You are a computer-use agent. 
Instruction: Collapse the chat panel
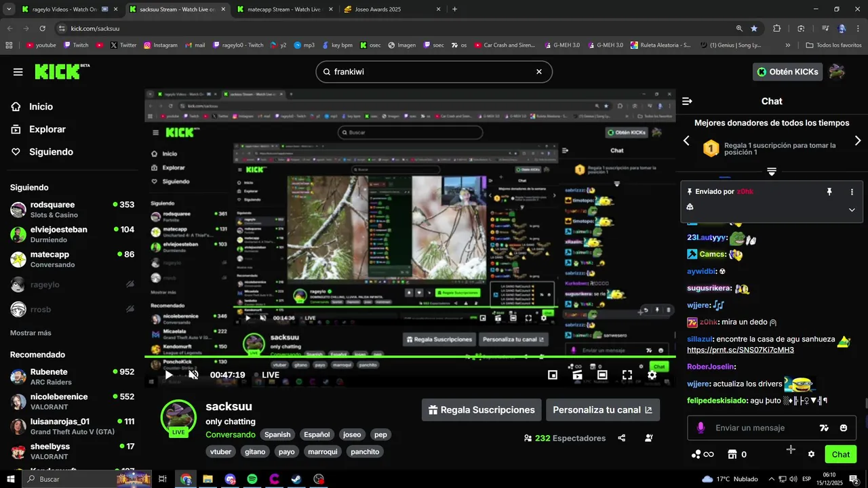(687, 101)
